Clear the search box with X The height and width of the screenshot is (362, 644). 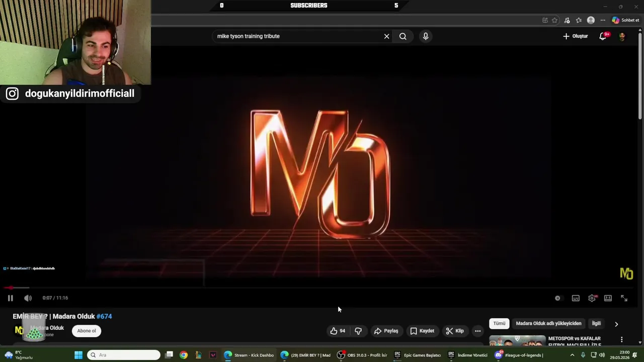[386, 36]
